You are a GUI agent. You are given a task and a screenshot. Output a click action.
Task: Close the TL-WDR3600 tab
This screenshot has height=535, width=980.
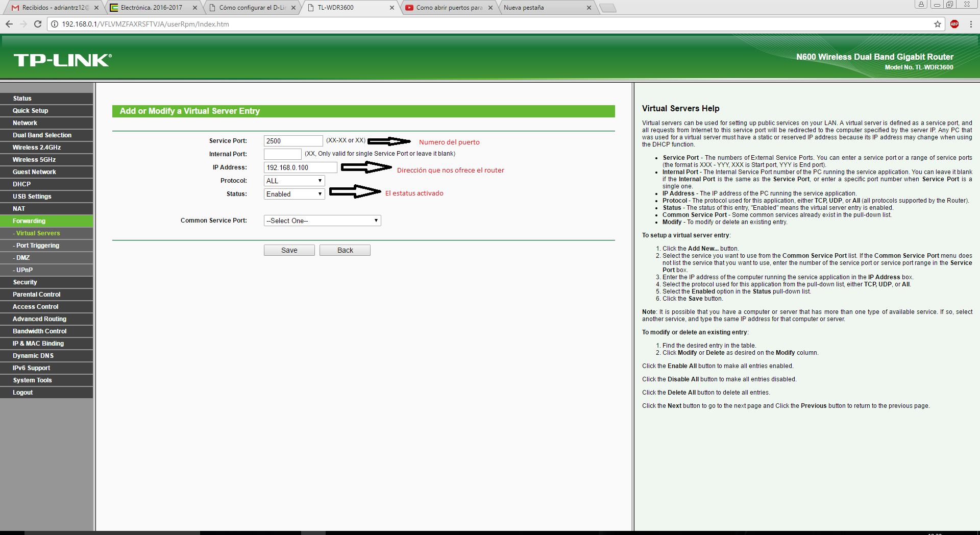pos(392,8)
